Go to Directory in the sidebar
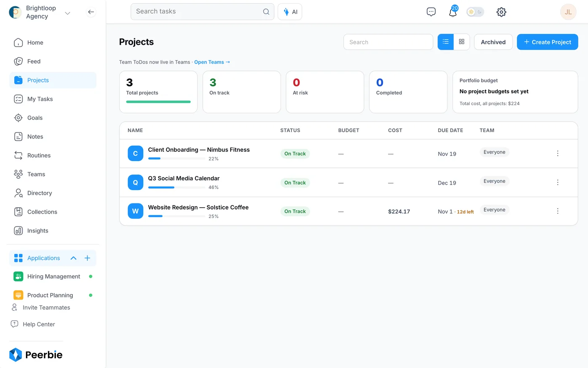Viewport: 588px width, 368px height. (x=53, y=193)
